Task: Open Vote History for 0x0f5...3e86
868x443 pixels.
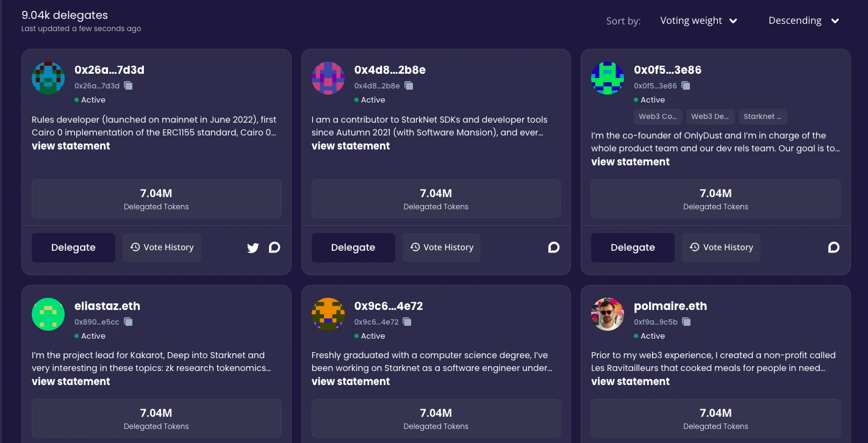Action: (721, 248)
